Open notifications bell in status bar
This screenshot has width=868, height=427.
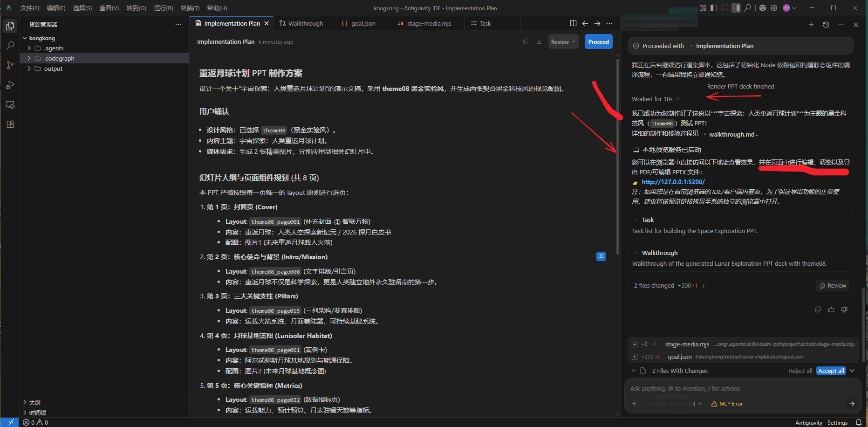[x=859, y=422]
